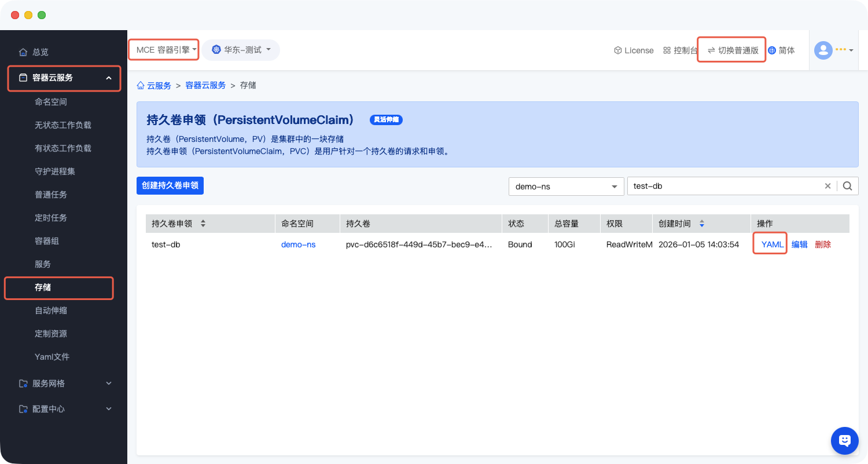The width and height of the screenshot is (868, 464).
Task: Go to 容器组 in sidebar
Action: point(47,241)
